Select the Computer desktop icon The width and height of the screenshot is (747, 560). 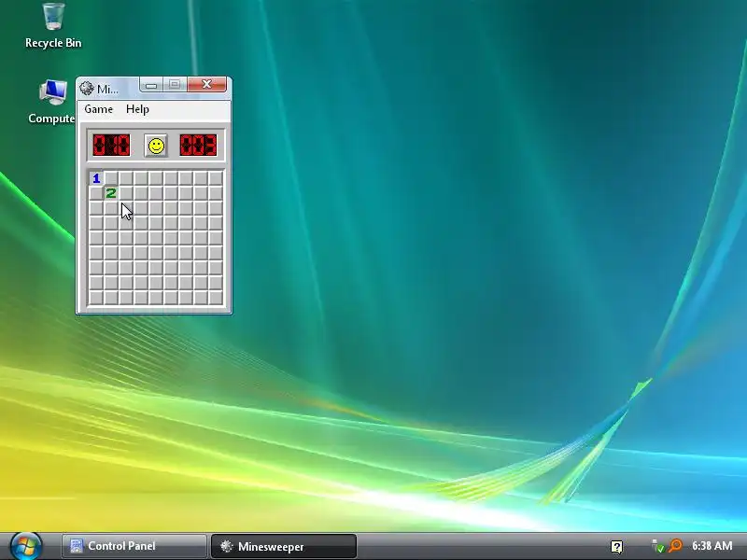(52, 102)
